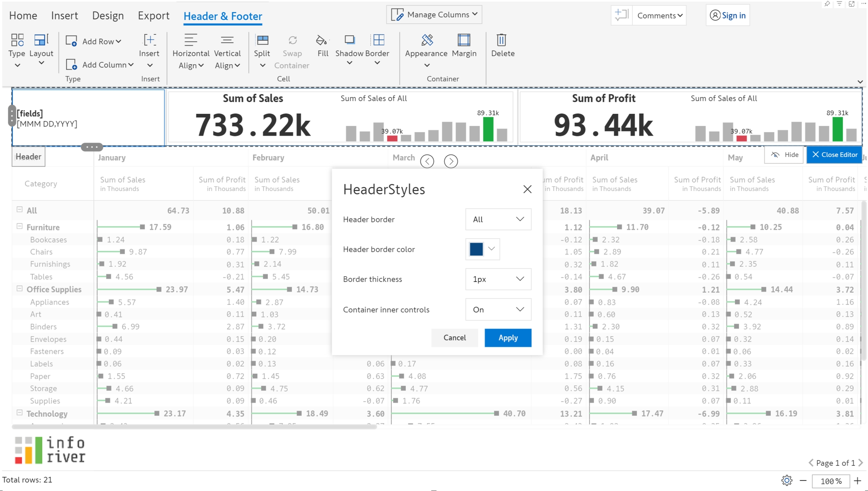
Task: Open the Appearance tool in ribbon
Action: pyautogui.click(x=426, y=40)
